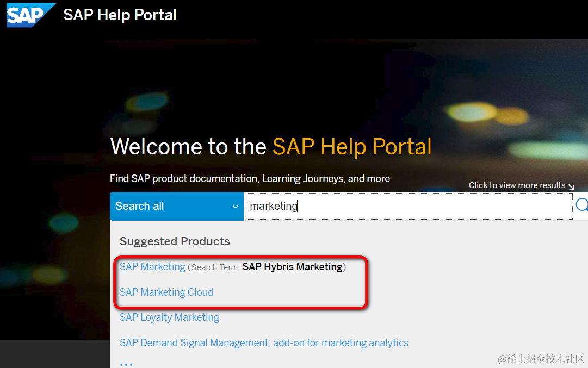
Task: Click the 'Suggested Products' heading
Action: pos(175,241)
